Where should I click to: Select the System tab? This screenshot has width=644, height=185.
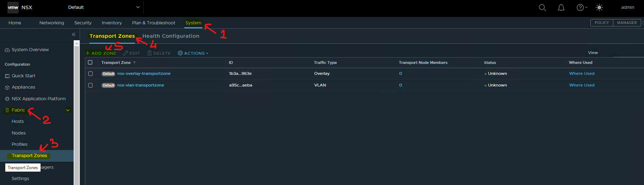pos(193,23)
